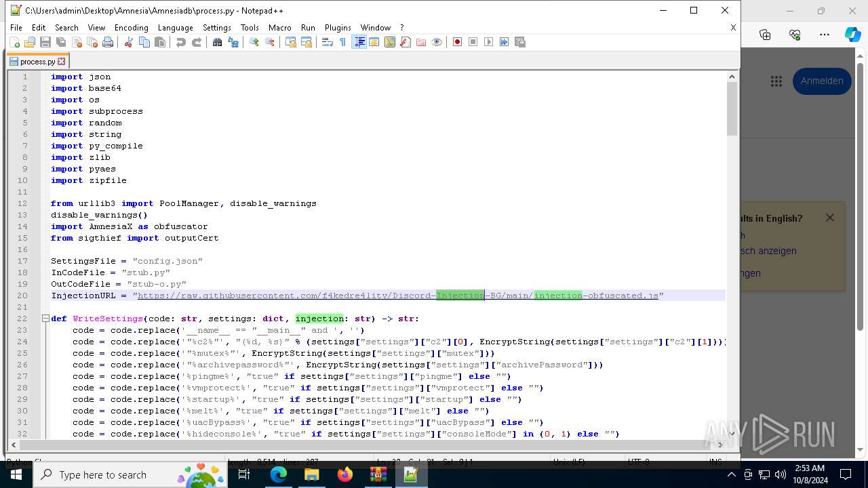Click the Save All toolbar icon
Screen dimensions: 868x488
(61, 42)
